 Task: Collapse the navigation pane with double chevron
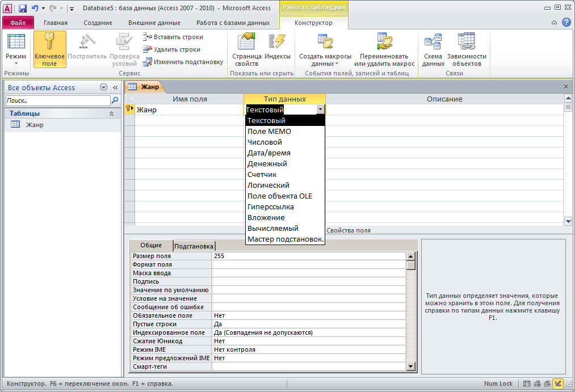[x=115, y=87]
